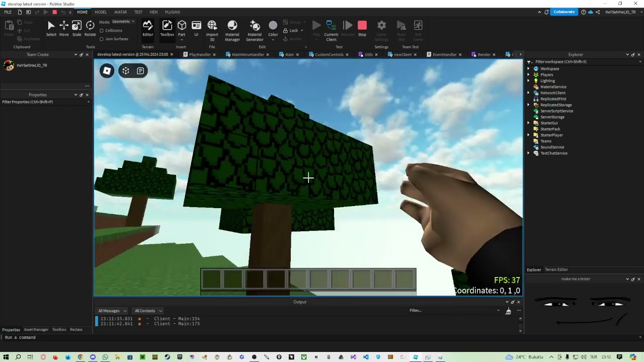Screen dimensions: 644x362
Task: Switch to the AVATAR ribbon tab
Action: [x=120, y=12]
